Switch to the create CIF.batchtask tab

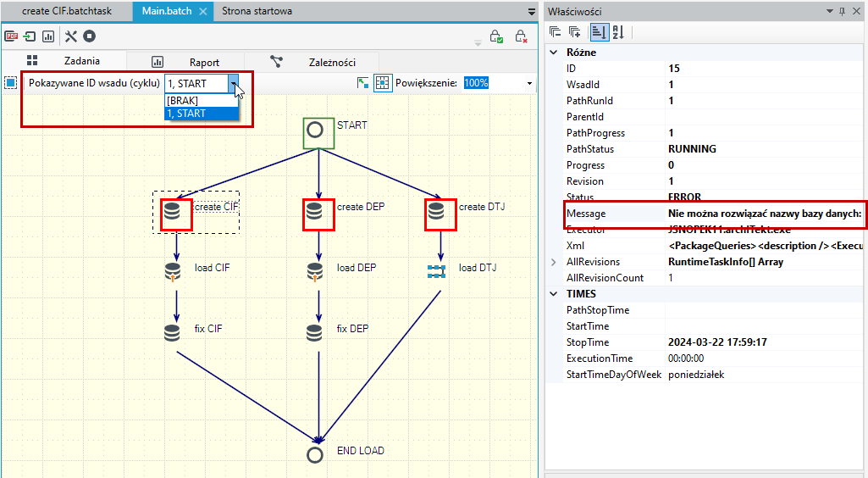coord(66,11)
